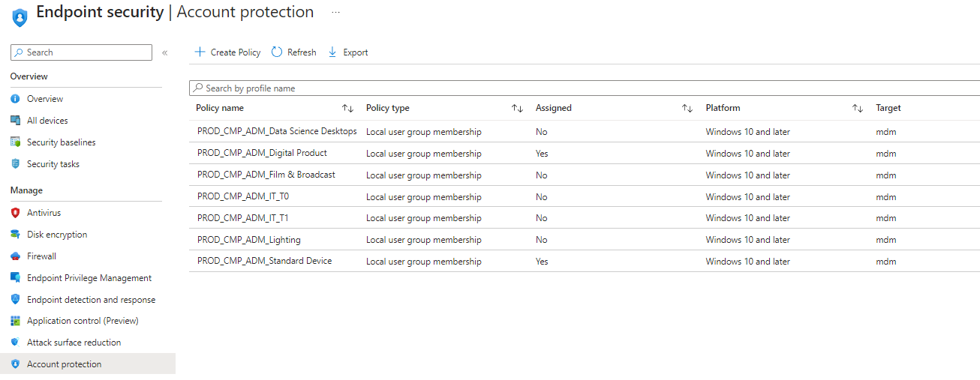Viewport: 980px width, 380px height.
Task: Sort by Policy name column arrows
Action: [x=347, y=109]
